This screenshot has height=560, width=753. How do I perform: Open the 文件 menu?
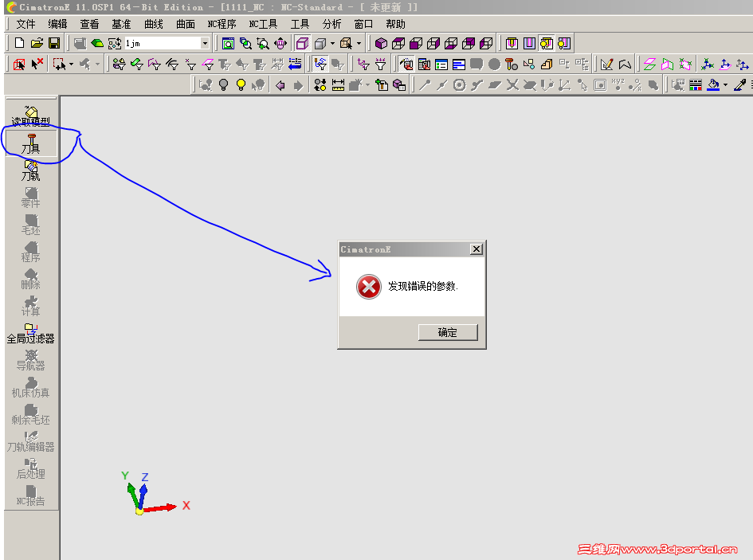point(25,24)
